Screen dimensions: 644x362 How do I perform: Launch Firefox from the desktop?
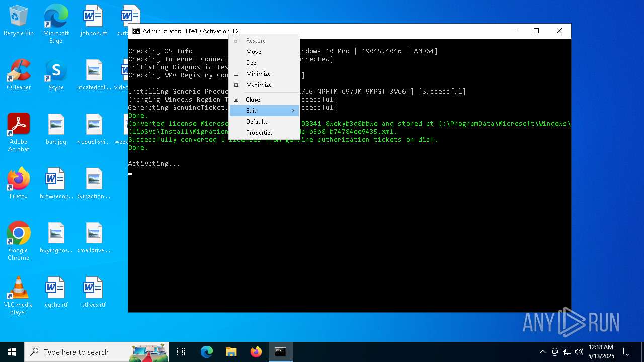[x=19, y=183]
